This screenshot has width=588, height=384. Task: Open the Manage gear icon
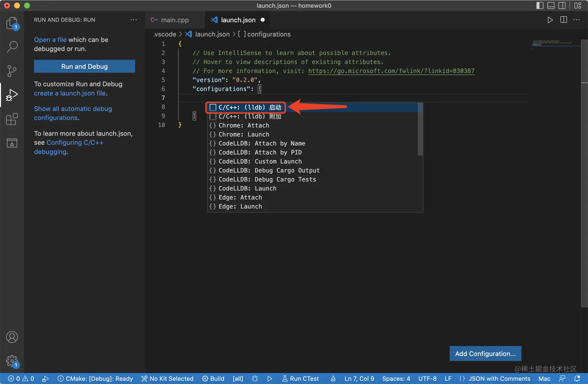click(x=12, y=361)
